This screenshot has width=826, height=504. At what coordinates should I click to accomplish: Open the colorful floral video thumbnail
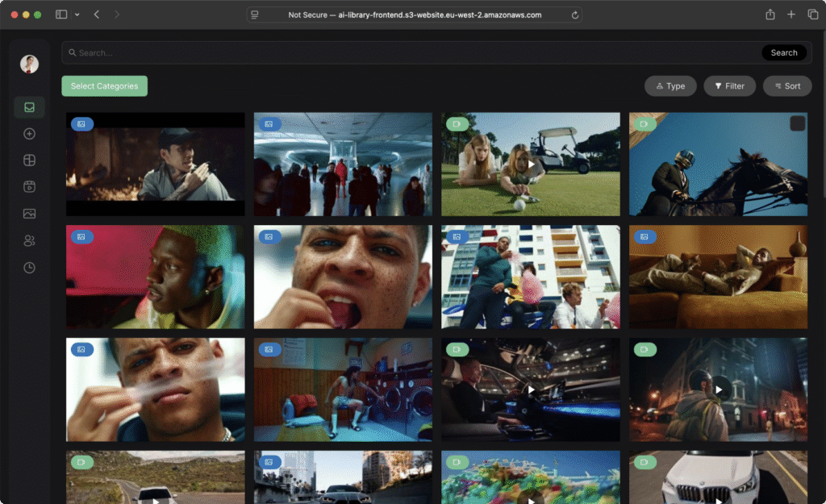[531, 477]
